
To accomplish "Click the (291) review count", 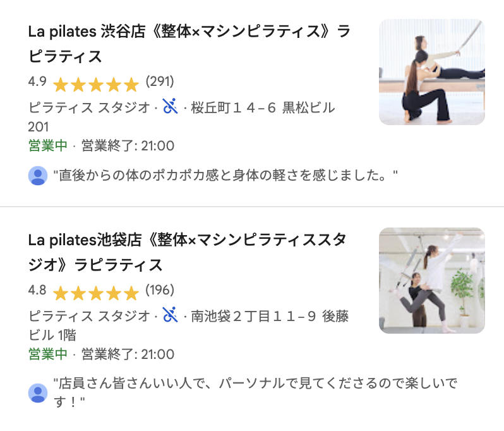I will [159, 82].
